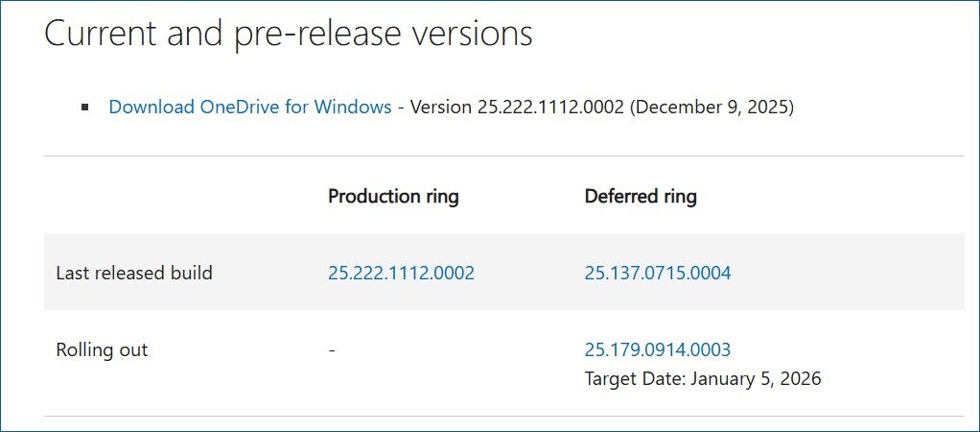Click the Version text after the download link
Viewport: 980px width, 432px height.
click(x=440, y=108)
